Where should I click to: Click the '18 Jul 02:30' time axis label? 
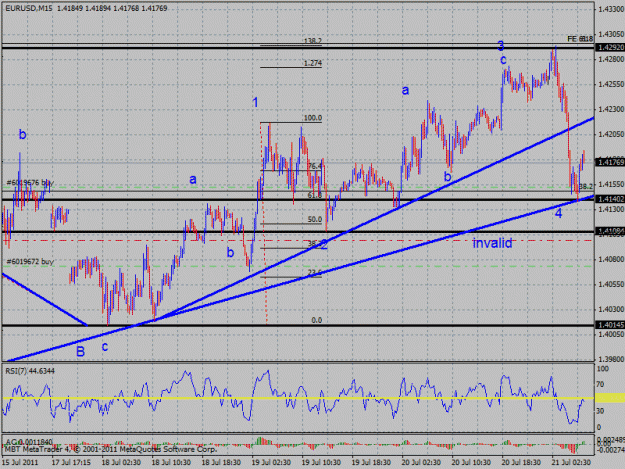[x=121, y=462]
